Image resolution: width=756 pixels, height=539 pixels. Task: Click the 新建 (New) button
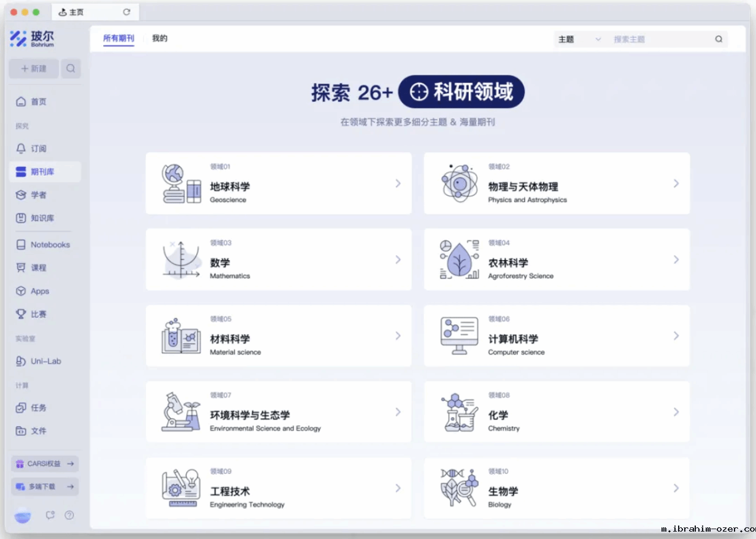coord(34,69)
